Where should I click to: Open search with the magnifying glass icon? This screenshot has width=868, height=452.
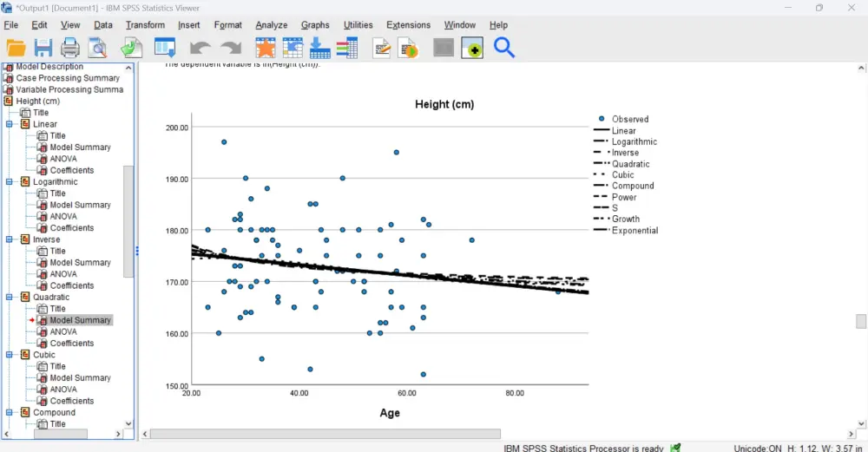point(503,48)
